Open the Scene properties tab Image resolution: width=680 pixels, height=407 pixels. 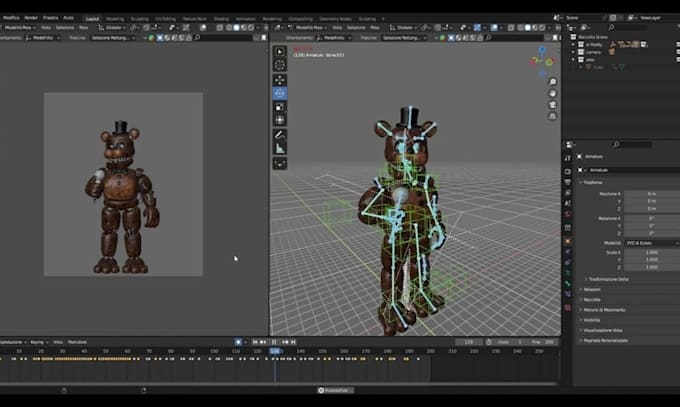click(568, 203)
